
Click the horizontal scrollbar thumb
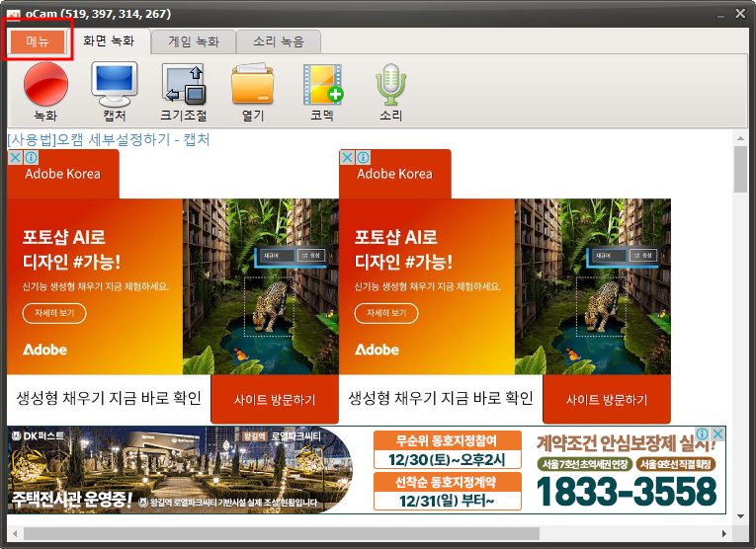tap(282, 533)
